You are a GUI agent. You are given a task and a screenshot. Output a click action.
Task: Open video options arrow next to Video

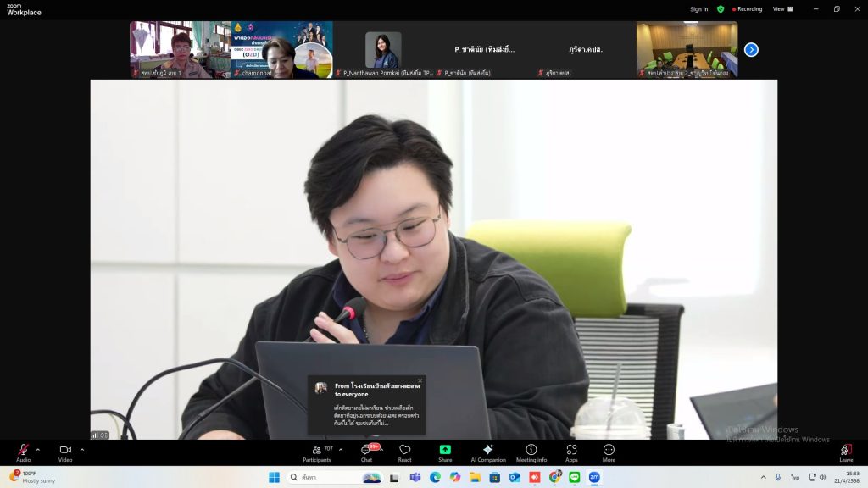click(x=82, y=450)
